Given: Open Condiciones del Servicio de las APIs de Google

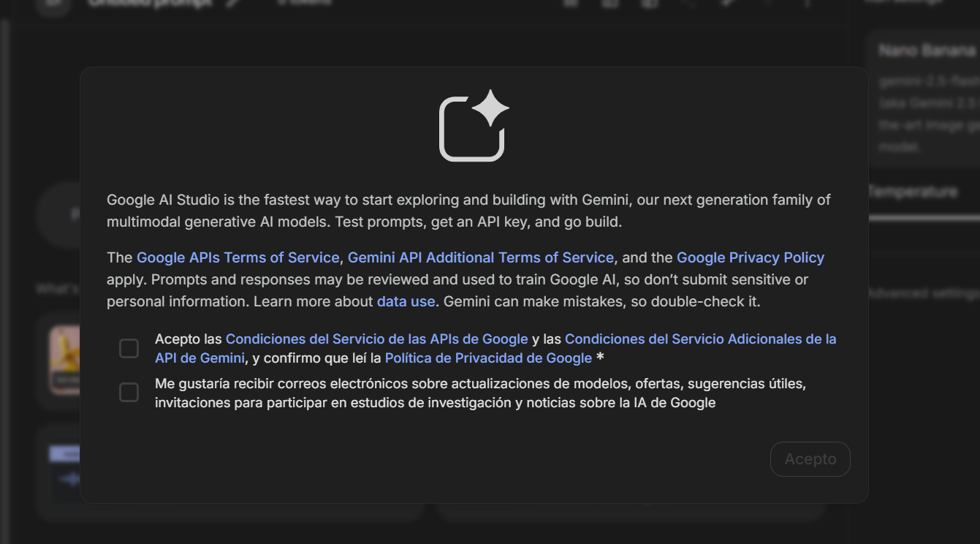Looking at the screenshot, I should pyautogui.click(x=376, y=339).
